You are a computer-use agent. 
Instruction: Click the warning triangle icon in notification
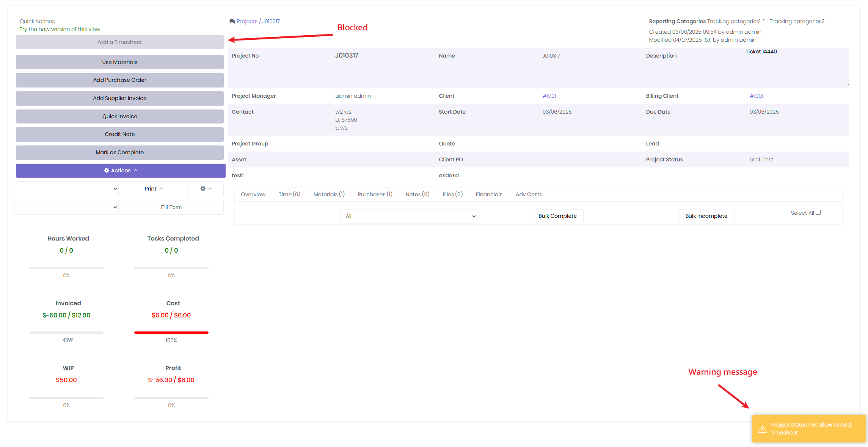pos(763,429)
